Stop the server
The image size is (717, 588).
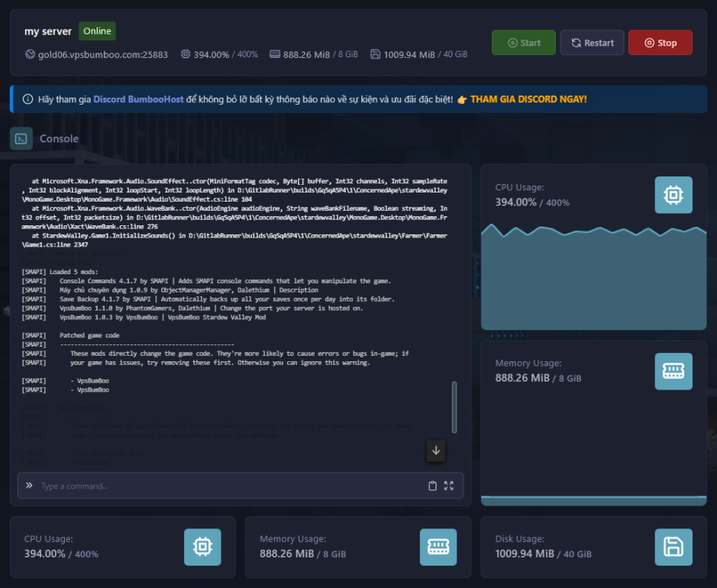pos(660,43)
